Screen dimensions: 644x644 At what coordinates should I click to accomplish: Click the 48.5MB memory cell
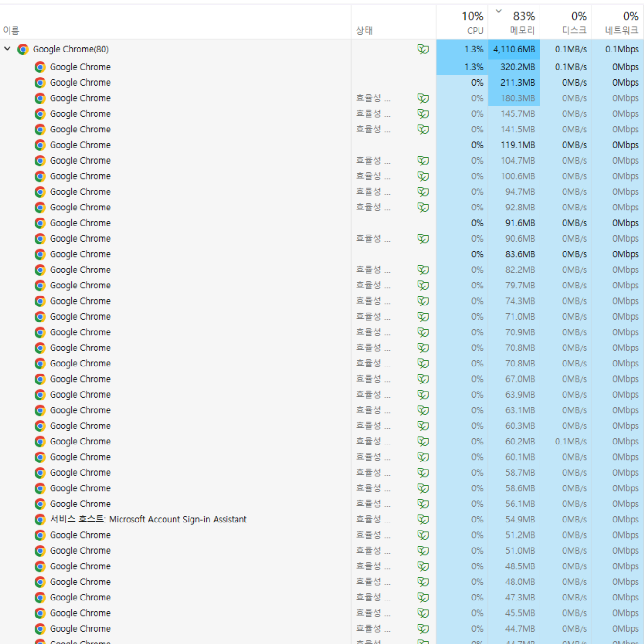pyautogui.click(x=514, y=566)
